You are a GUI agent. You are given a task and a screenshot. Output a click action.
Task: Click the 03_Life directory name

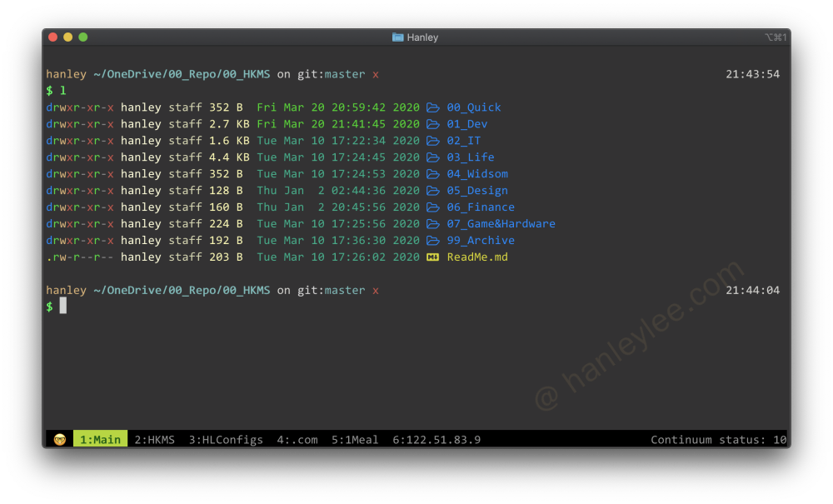471,157
